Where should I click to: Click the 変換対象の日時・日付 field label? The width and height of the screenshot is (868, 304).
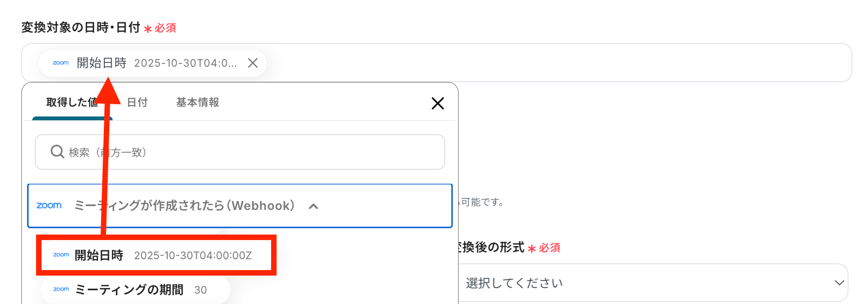pyautogui.click(x=81, y=27)
